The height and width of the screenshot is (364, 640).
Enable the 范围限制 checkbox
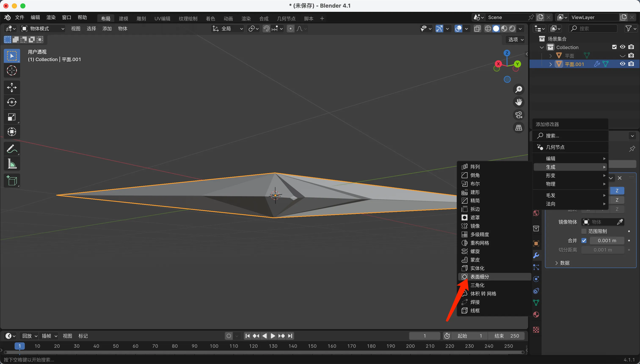[584, 231]
